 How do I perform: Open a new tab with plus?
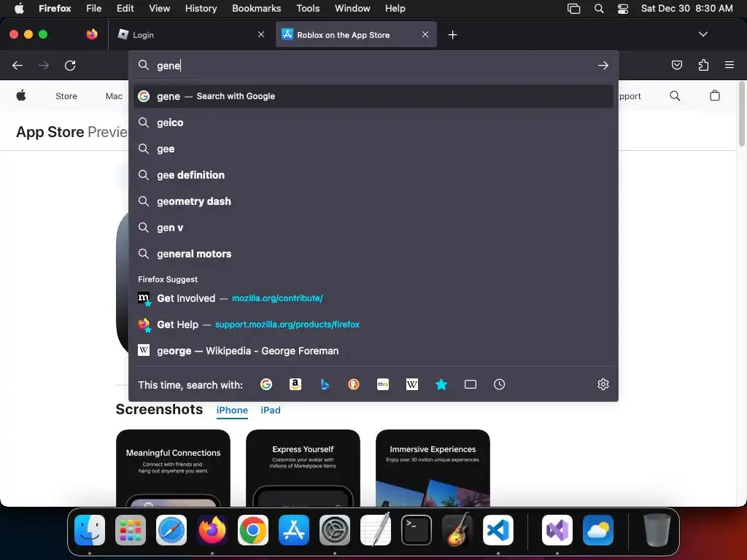[x=452, y=35]
